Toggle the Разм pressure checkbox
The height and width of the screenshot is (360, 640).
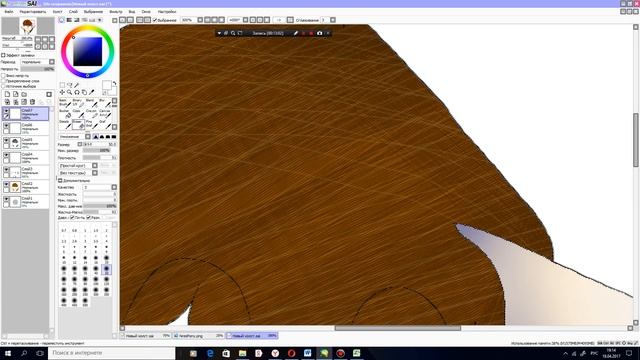[x=88, y=218]
